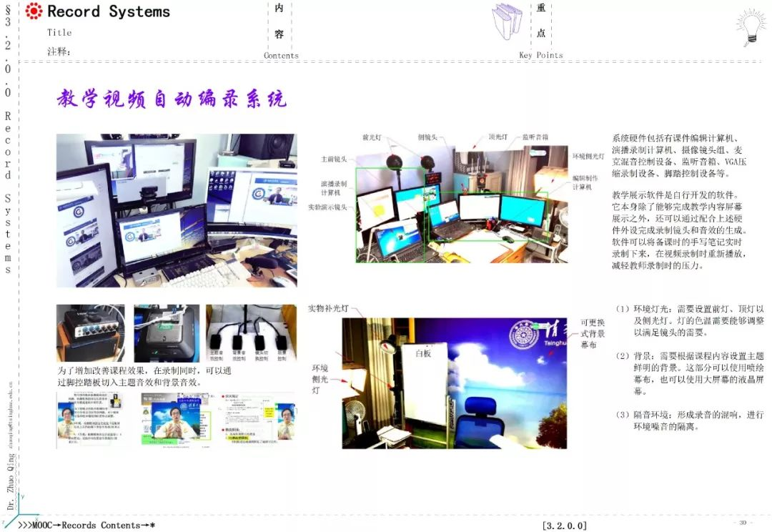772x532 pixels.
Task: Open the middle lecture screenshot with blue sky
Action: 177,420
